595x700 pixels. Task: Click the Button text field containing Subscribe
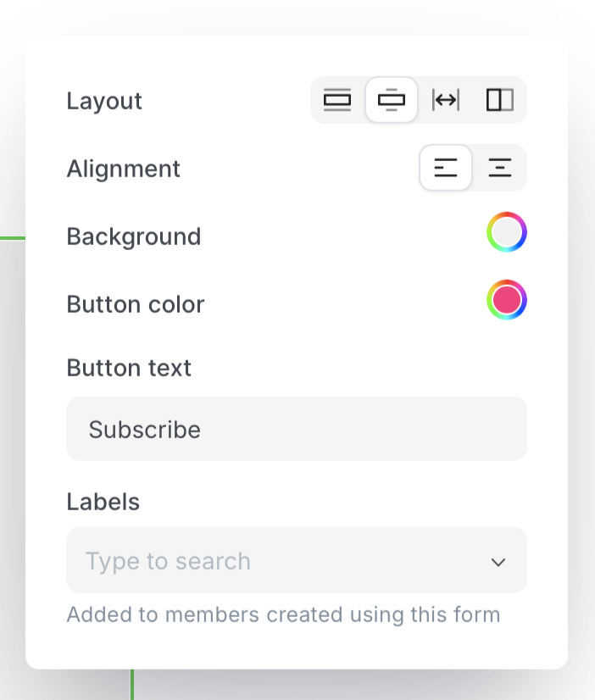297,429
